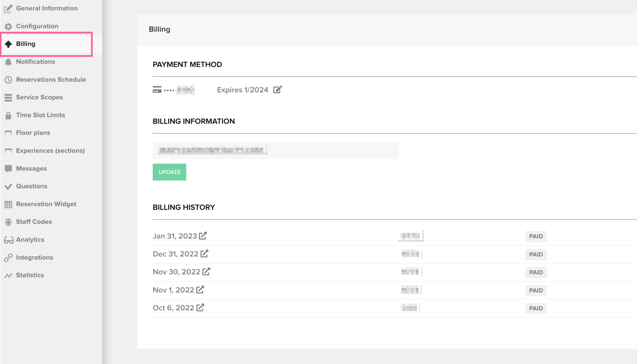This screenshot has width=637, height=364.
Task: Navigate to Floor plans
Action: pyautogui.click(x=33, y=133)
